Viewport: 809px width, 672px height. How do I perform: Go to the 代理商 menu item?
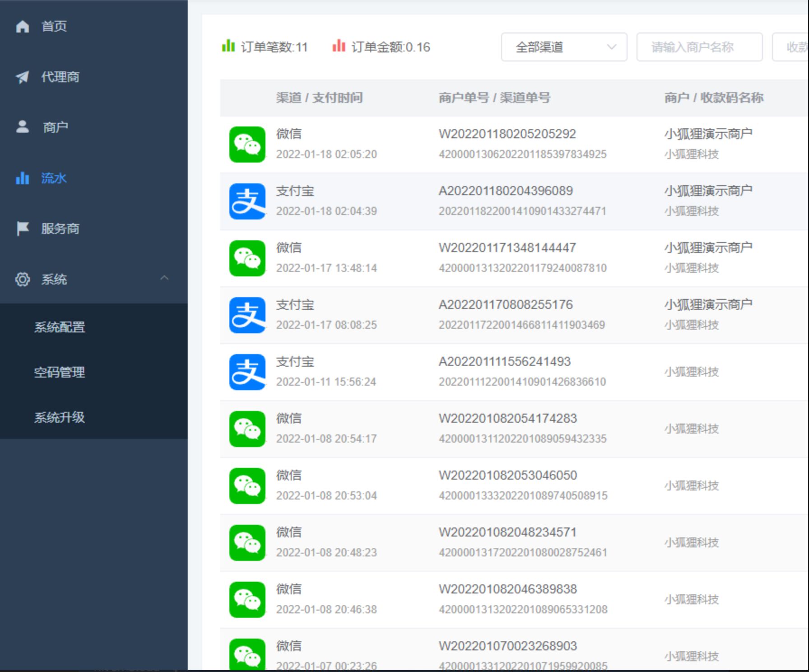click(93, 77)
